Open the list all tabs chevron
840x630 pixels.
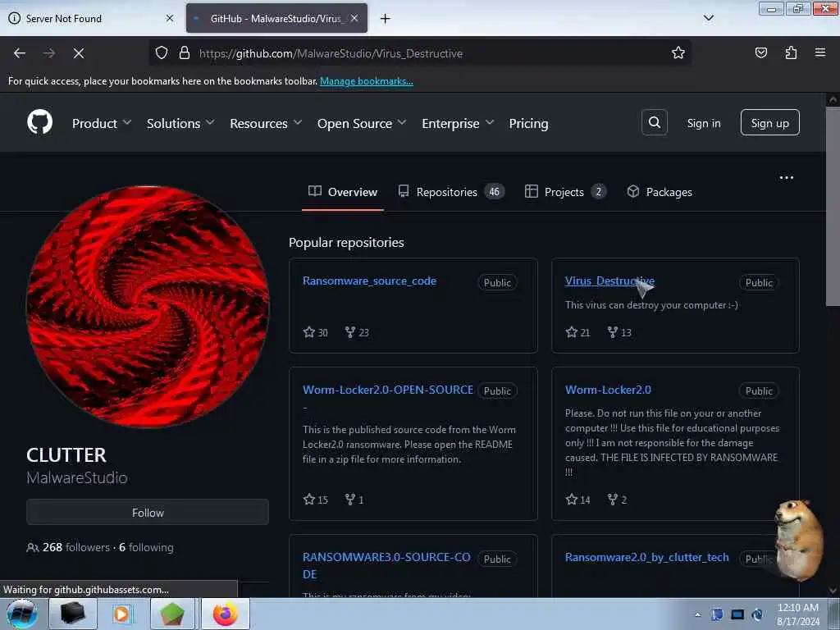[708, 18]
